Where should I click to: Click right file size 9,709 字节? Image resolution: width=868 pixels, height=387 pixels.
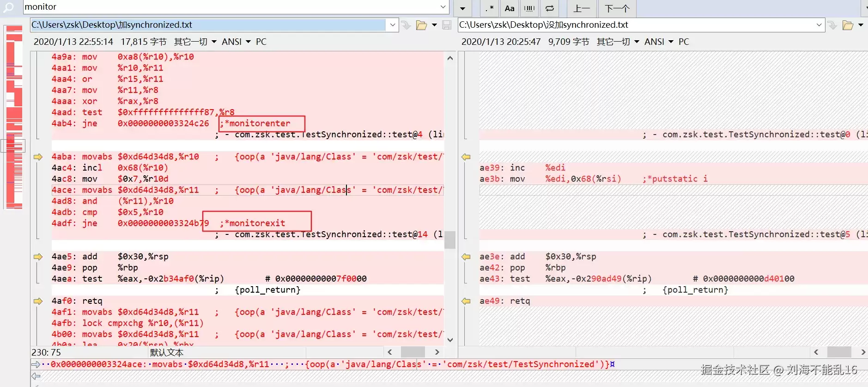[569, 42]
